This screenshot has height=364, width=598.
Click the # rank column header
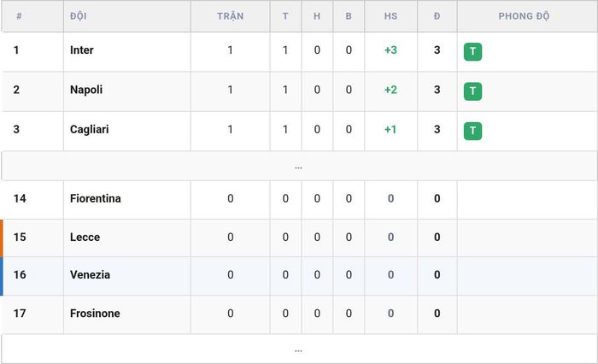click(x=19, y=16)
